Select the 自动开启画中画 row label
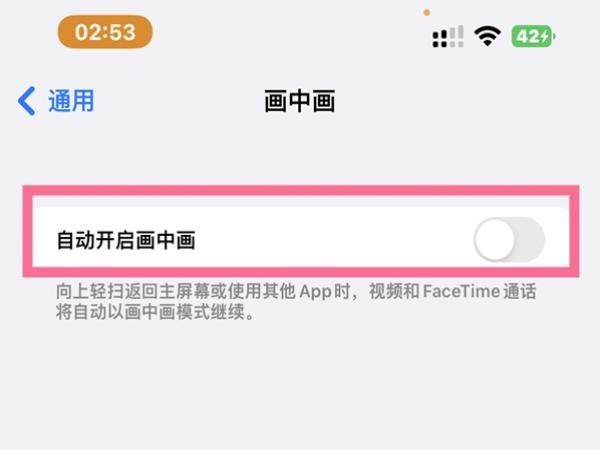The height and width of the screenshot is (450, 600). pos(126,240)
